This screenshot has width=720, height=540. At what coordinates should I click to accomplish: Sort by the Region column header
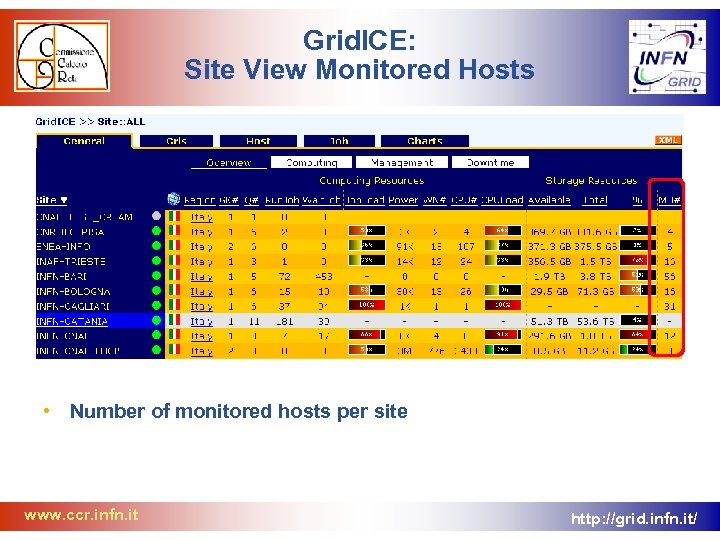[199, 200]
